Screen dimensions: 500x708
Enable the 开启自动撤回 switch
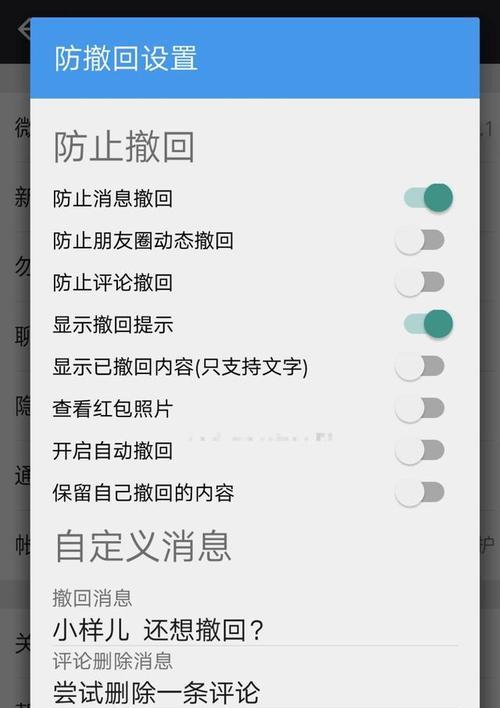(420, 450)
